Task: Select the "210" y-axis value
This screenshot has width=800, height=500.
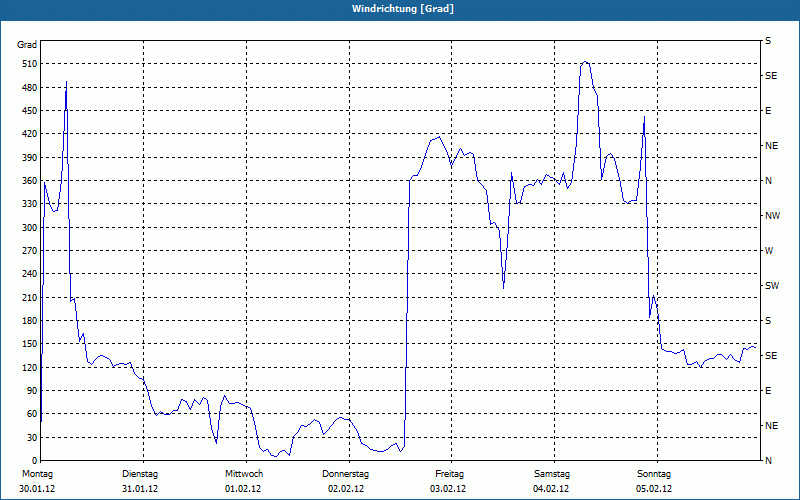Action: coord(29,297)
